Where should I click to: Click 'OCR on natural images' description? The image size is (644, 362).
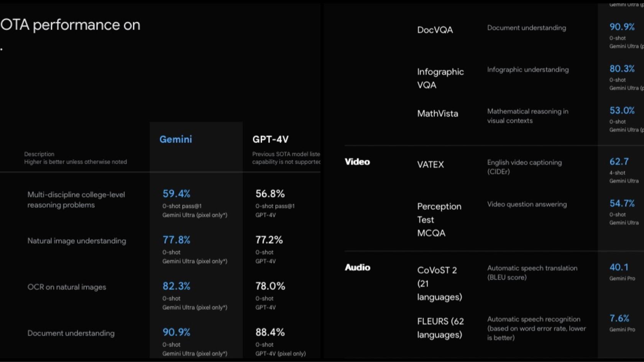click(67, 287)
